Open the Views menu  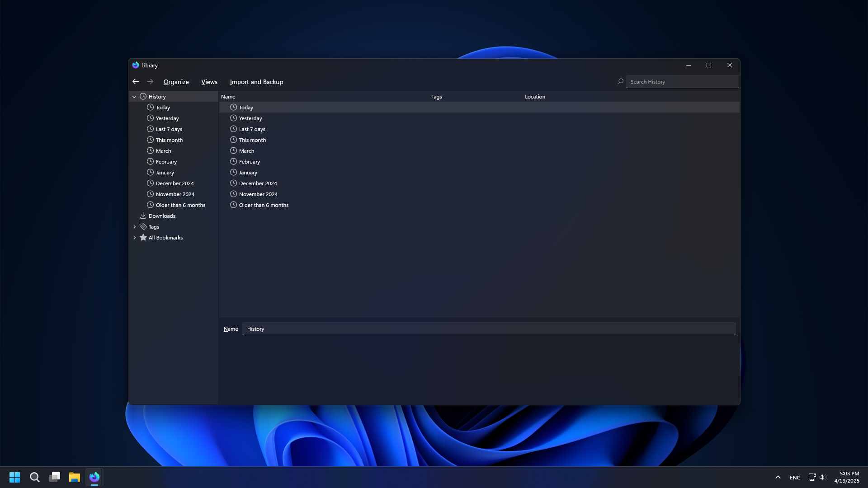pyautogui.click(x=209, y=82)
